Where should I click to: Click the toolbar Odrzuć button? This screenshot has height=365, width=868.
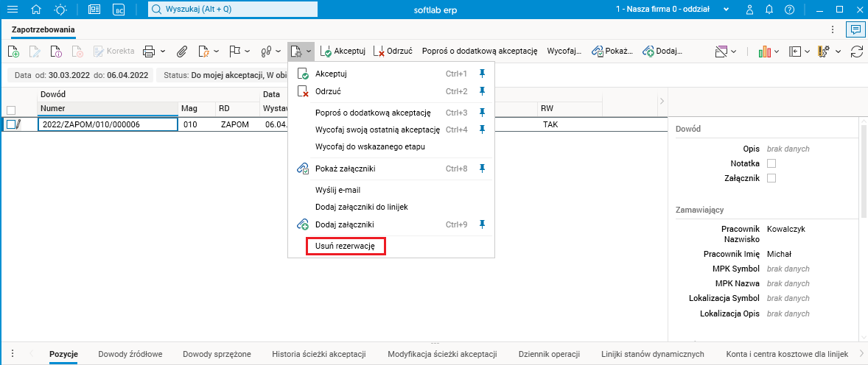[393, 51]
